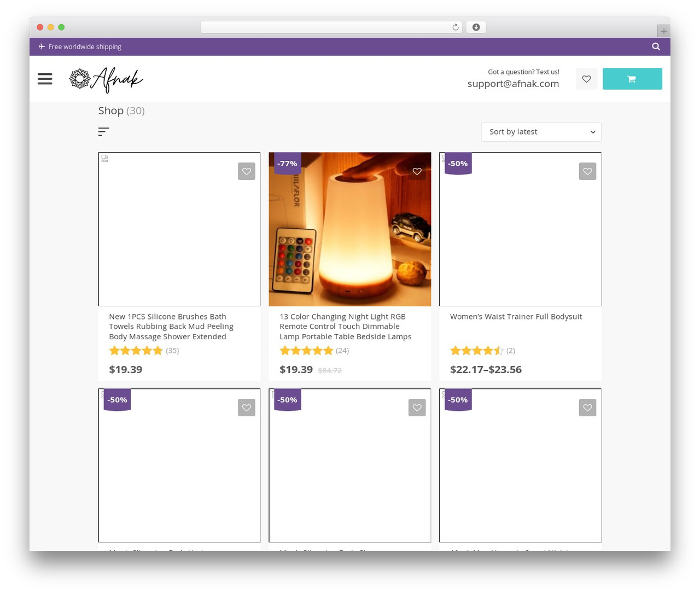This screenshot has width=700, height=593.
Task: Add Silicone Brushes Bath Towels to wishlist
Action: click(x=247, y=171)
